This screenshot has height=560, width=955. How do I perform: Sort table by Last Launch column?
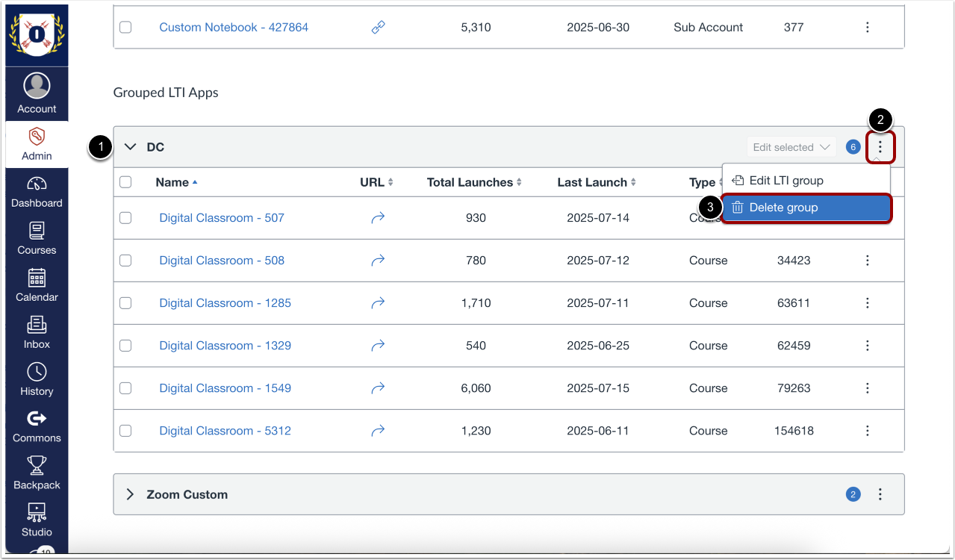coord(597,182)
